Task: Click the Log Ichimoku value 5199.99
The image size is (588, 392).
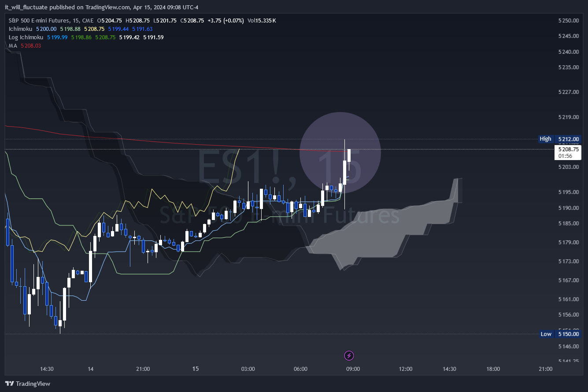Action: coord(57,37)
